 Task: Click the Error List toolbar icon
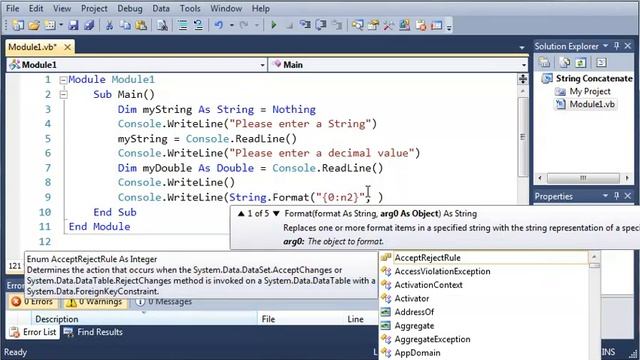[420, 25]
